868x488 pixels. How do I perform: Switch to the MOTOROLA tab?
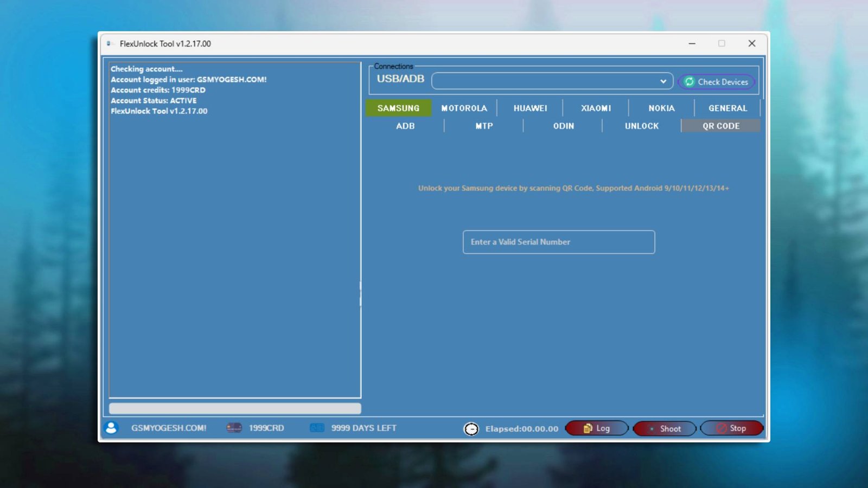pos(464,108)
